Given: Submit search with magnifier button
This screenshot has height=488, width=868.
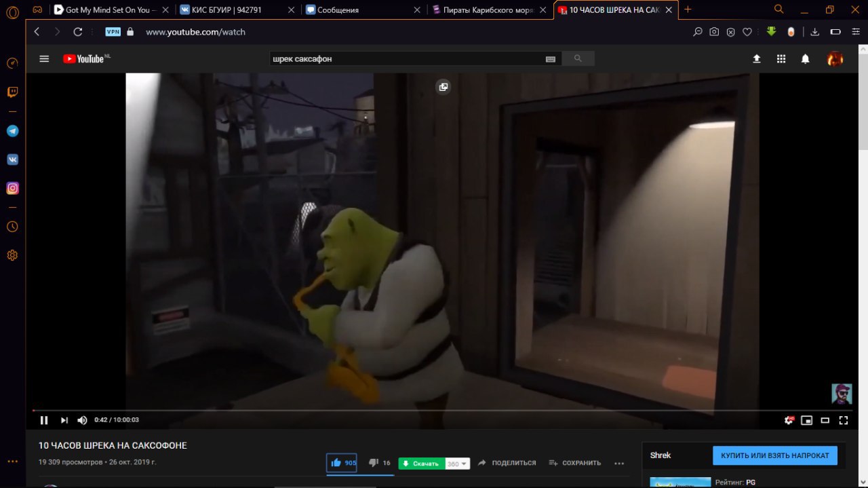Looking at the screenshot, I should 578,59.
